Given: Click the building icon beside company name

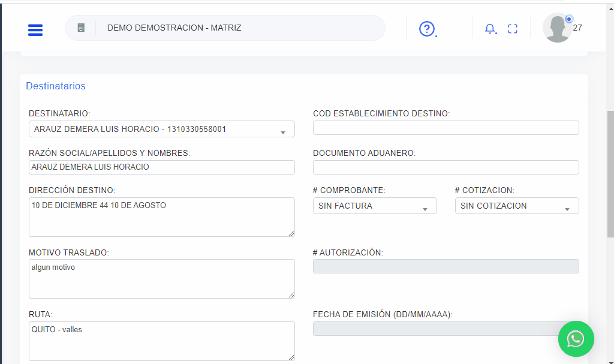Looking at the screenshot, I should click(81, 28).
